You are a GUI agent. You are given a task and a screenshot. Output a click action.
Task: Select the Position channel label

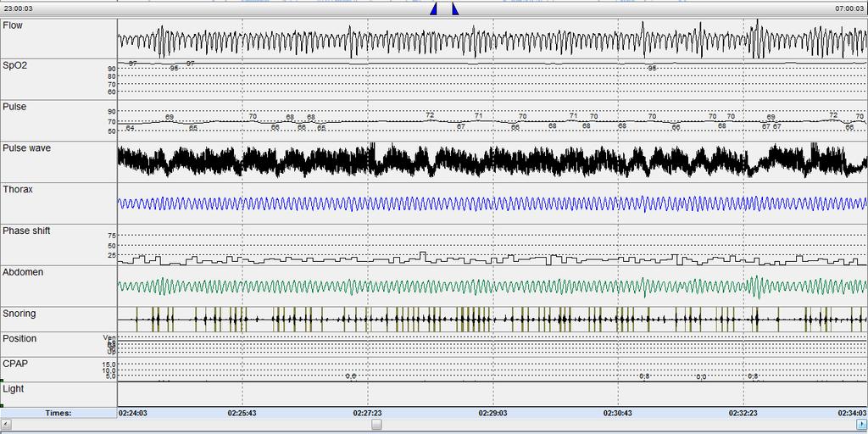pos(19,338)
